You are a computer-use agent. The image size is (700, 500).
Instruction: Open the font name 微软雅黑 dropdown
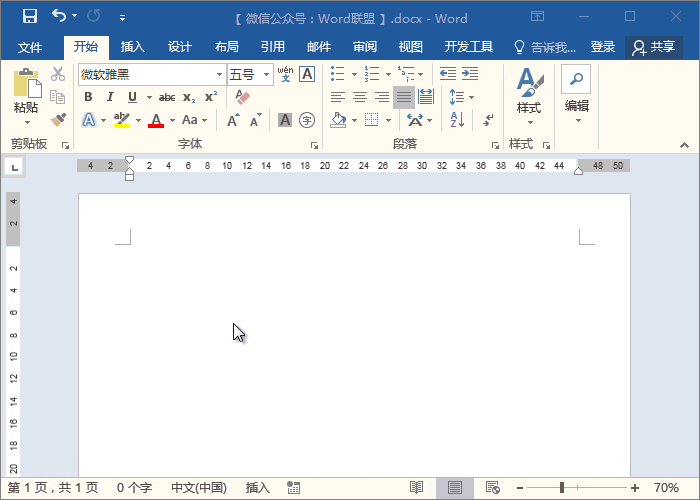point(219,75)
